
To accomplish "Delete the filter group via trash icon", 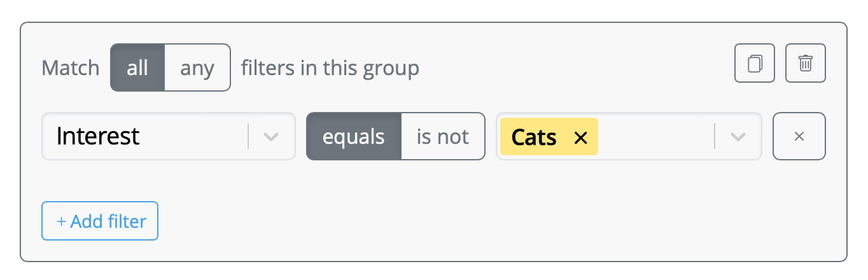I will pyautogui.click(x=806, y=63).
